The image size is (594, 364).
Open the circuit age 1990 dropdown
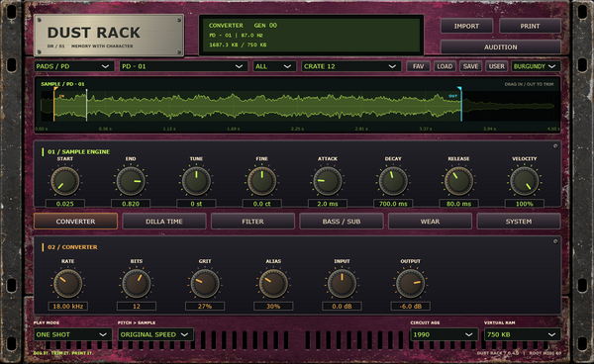[444, 334]
